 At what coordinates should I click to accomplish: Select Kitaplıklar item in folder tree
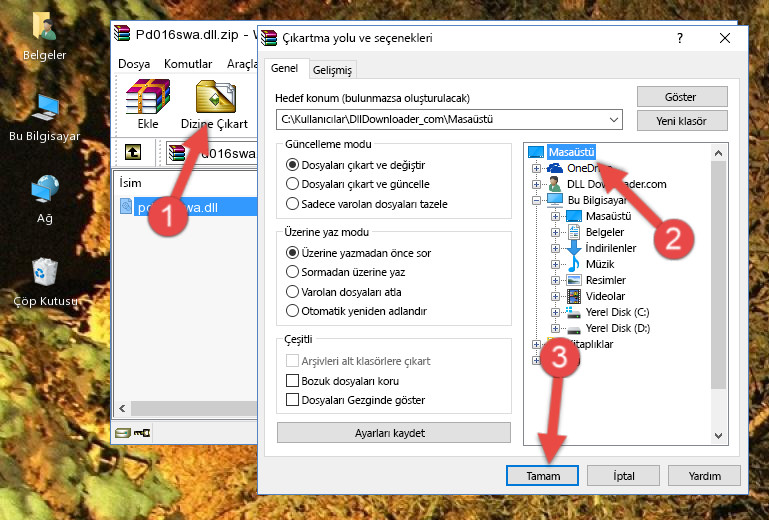point(589,344)
